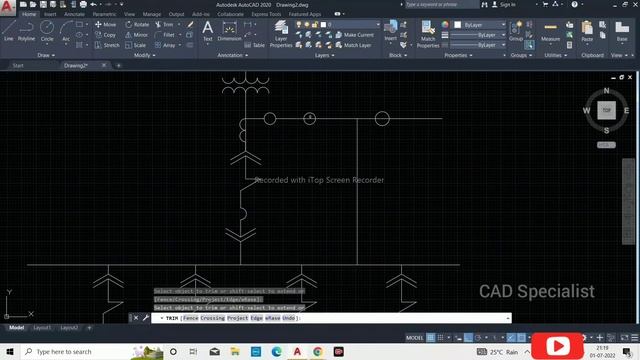This screenshot has width=640, height=360.
Task: Activate the Array command
Action: tap(165, 45)
